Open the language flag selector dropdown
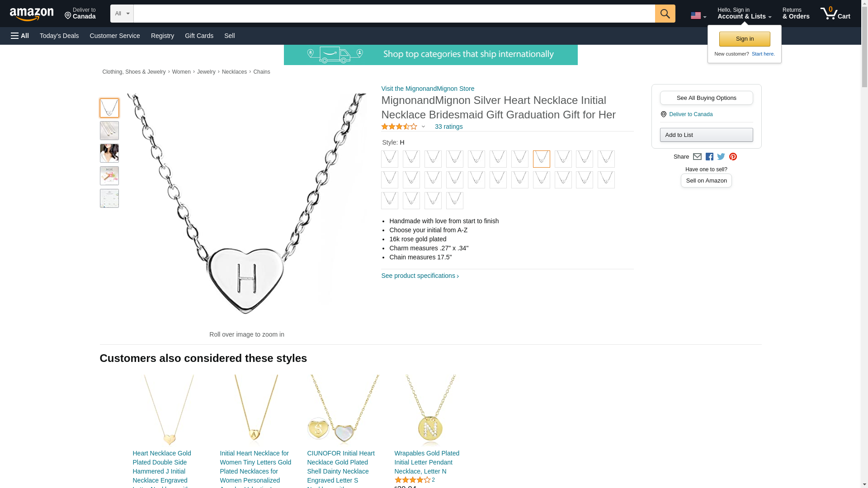Screen dimensions: 868x488 point(698,16)
